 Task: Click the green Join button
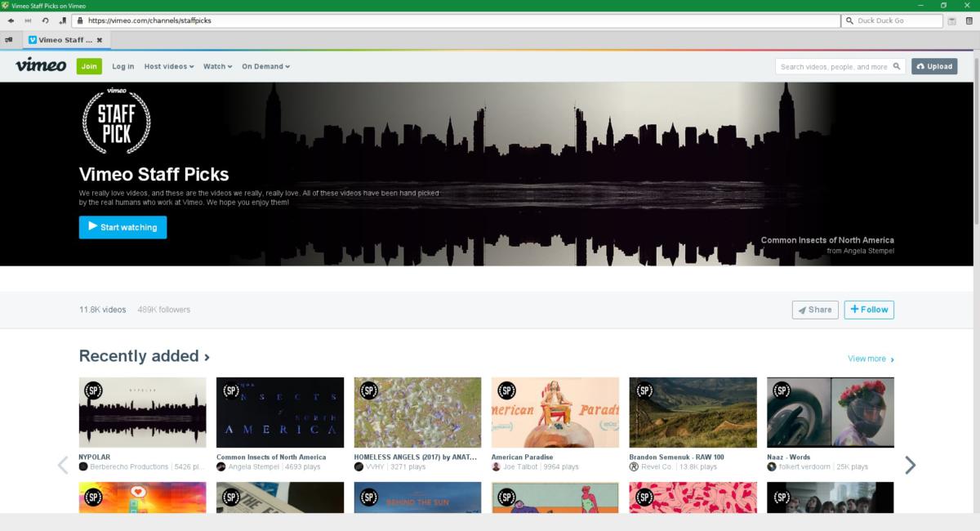coord(89,66)
